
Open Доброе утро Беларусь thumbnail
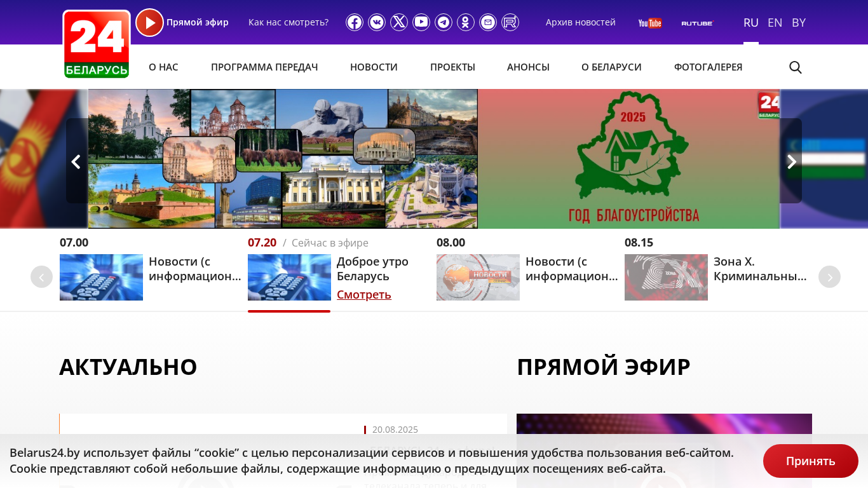tap(289, 278)
